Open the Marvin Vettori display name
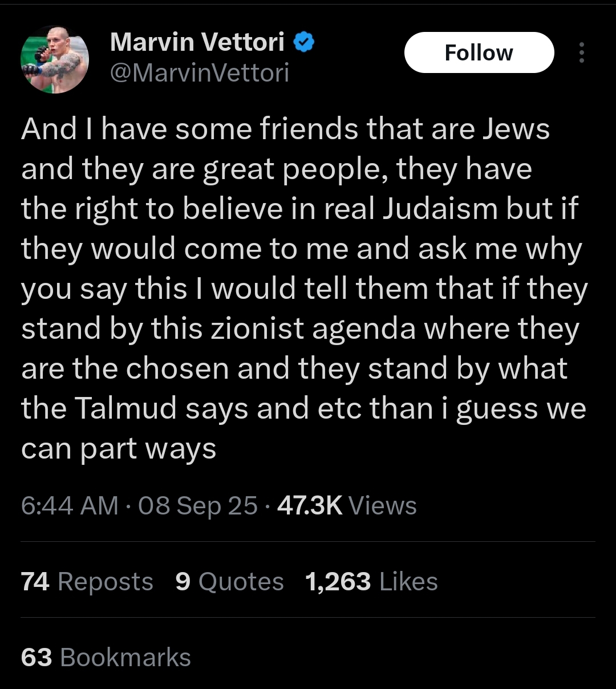 coord(197,42)
